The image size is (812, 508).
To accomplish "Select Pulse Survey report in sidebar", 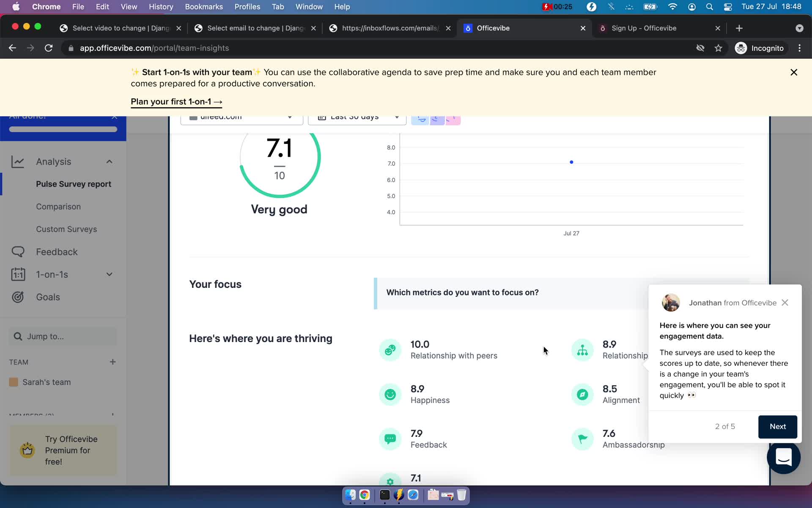I will (x=74, y=184).
